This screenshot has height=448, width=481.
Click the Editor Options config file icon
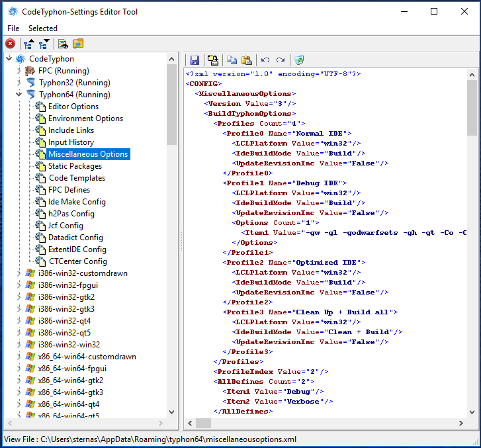40,107
